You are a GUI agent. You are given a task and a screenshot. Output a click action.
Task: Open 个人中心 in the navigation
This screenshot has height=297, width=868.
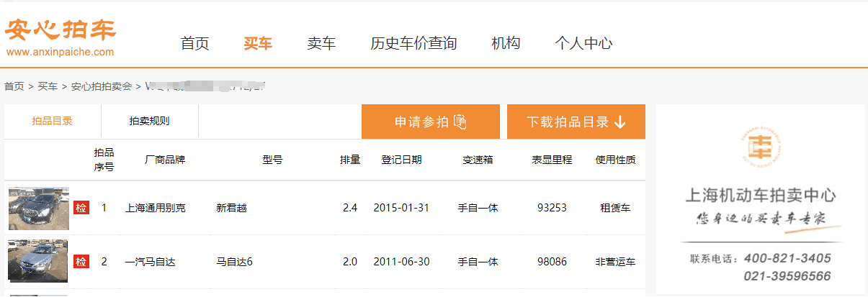(583, 43)
